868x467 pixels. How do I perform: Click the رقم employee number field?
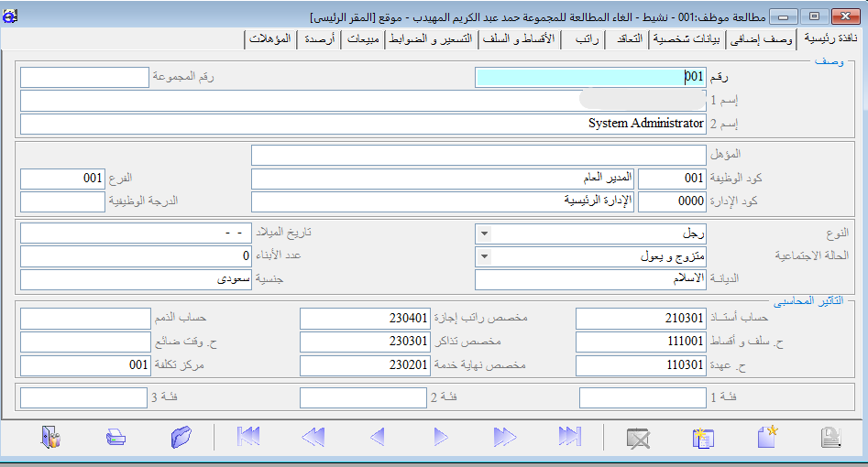click(590, 78)
